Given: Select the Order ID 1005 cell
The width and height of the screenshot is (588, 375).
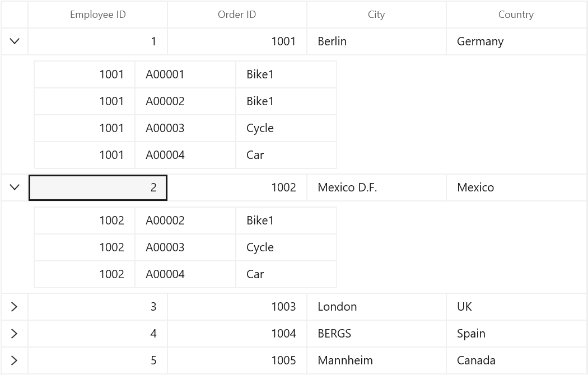Looking at the screenshot, I should pos(237,360).
